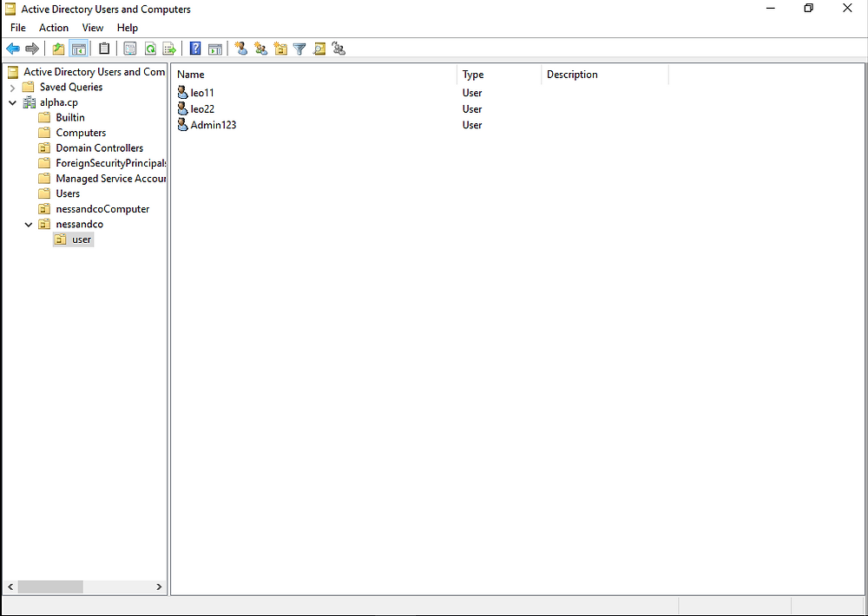Click the tree pane's horizontal scrollbar thumb

(x=50, y=587)
